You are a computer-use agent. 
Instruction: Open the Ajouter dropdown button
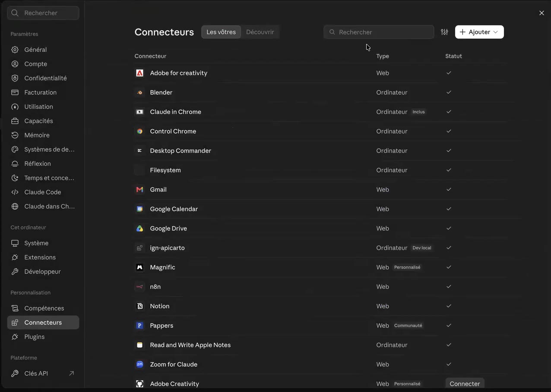(x=479, y=32)
